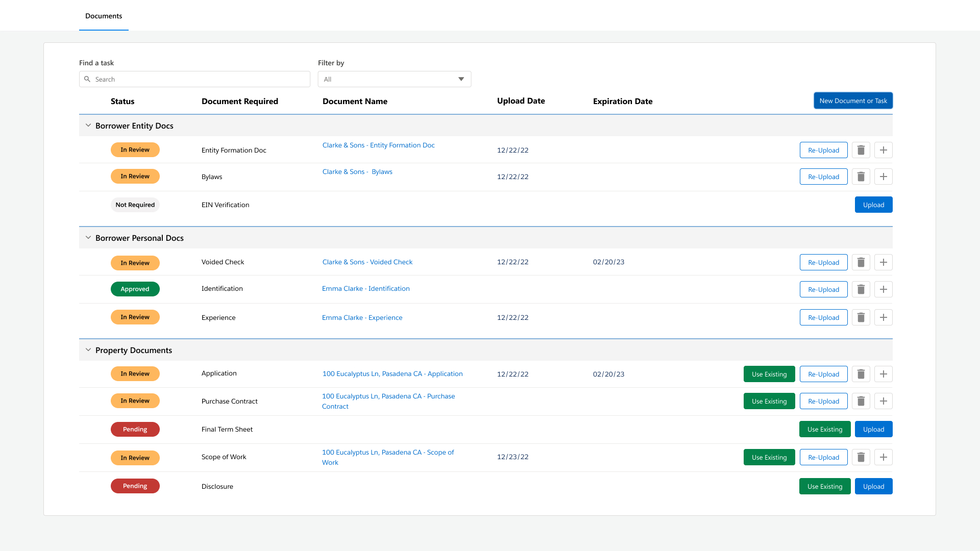The width and height of the screenshot is (980, 551).
Task: Click the Expiration Date column header
Action: click(623, 101)
